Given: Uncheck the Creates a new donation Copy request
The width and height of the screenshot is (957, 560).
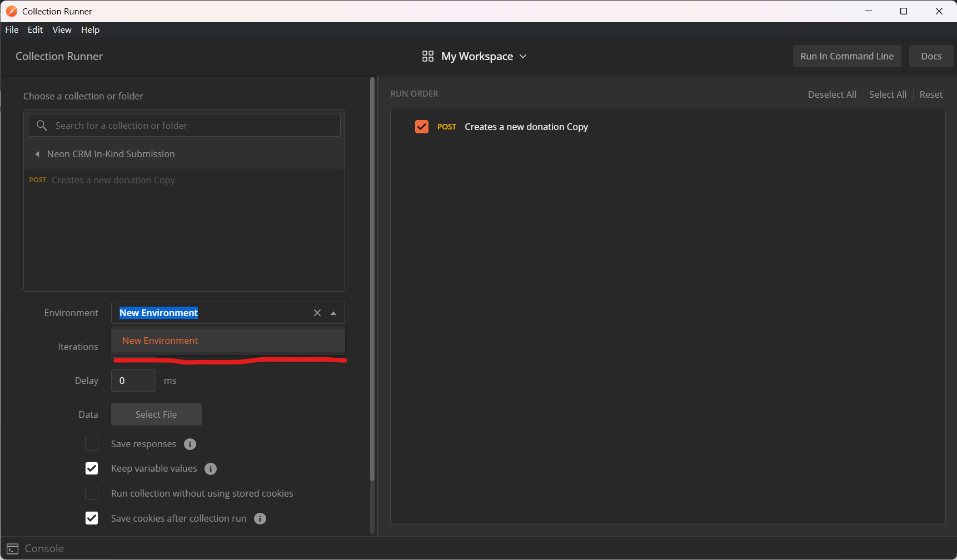Looking at the screenshot, I should [422, 127].
